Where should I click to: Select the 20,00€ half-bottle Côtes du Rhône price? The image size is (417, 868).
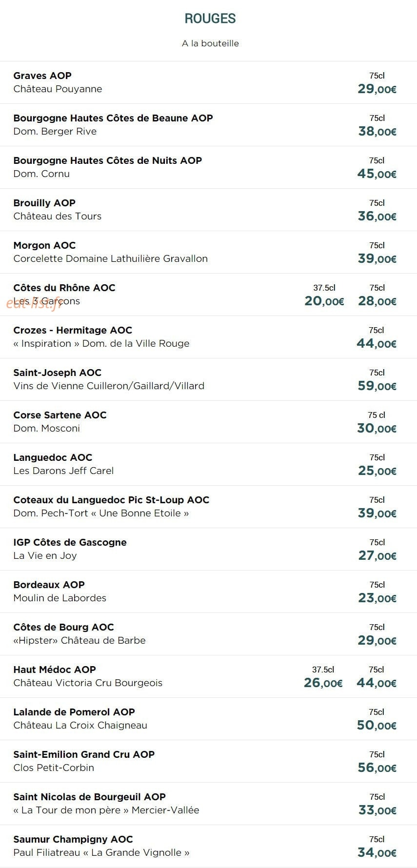click(x=324, y=301)
